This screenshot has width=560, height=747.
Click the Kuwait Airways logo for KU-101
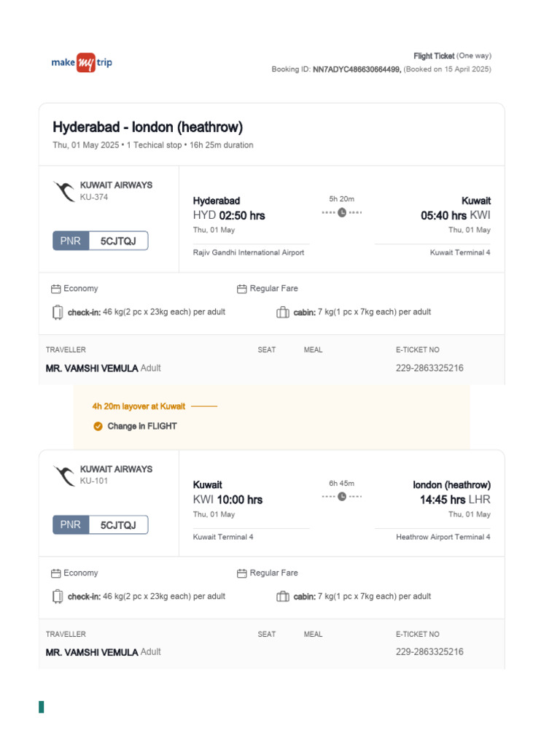coord(64,476)
